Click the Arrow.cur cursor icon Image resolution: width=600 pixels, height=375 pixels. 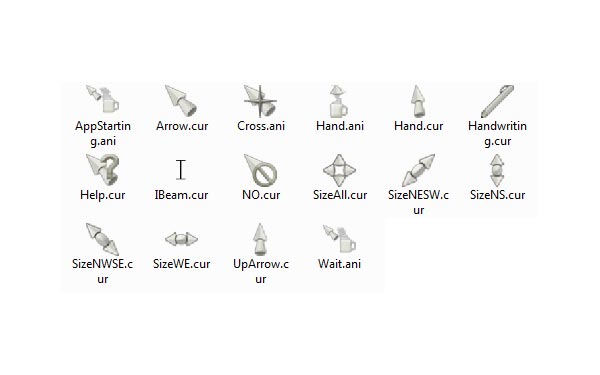tap(181, 100)
